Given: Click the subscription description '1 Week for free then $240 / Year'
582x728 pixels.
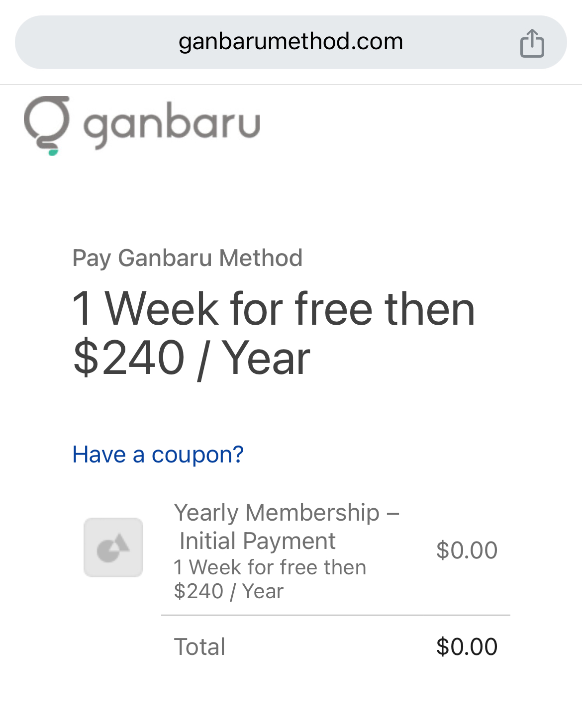Looking at the screenshot, I should click(x=269, y=578).
